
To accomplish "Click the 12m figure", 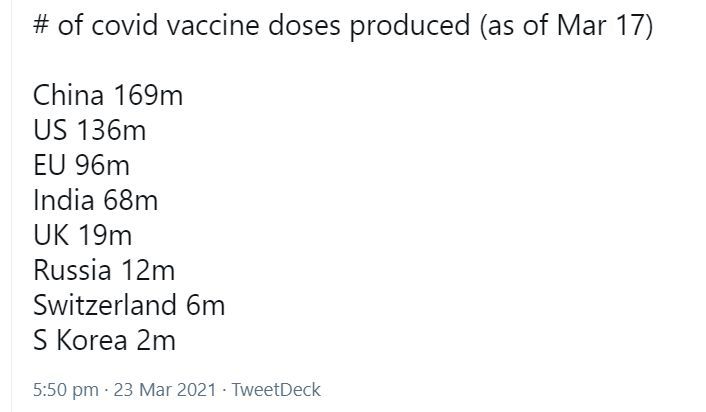I will coord(148,270).
